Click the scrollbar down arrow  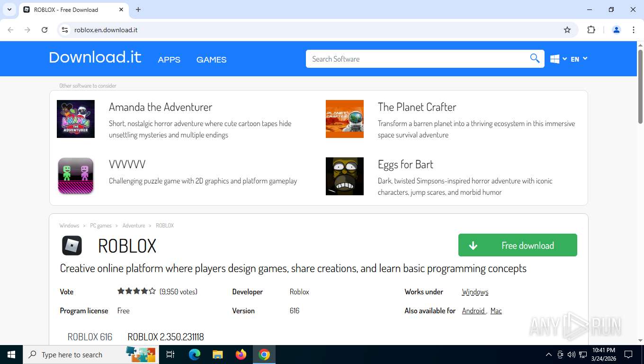(640, 340)
